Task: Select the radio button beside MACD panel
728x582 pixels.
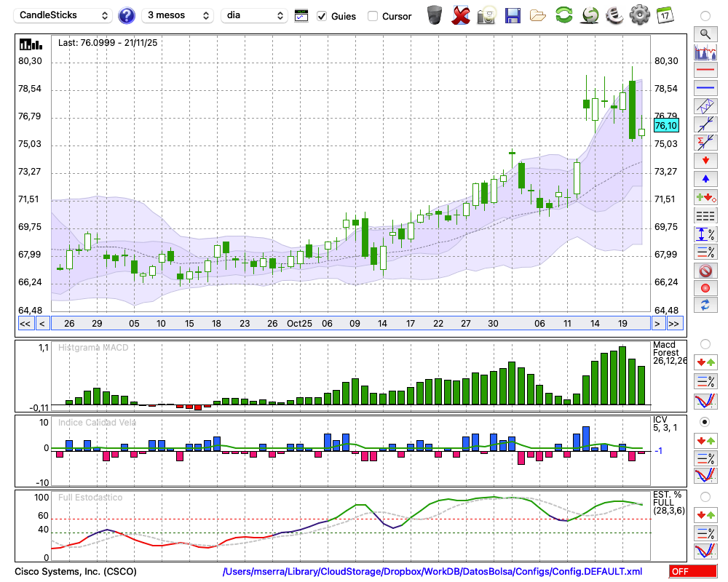Action: click(x=705, y=344)
